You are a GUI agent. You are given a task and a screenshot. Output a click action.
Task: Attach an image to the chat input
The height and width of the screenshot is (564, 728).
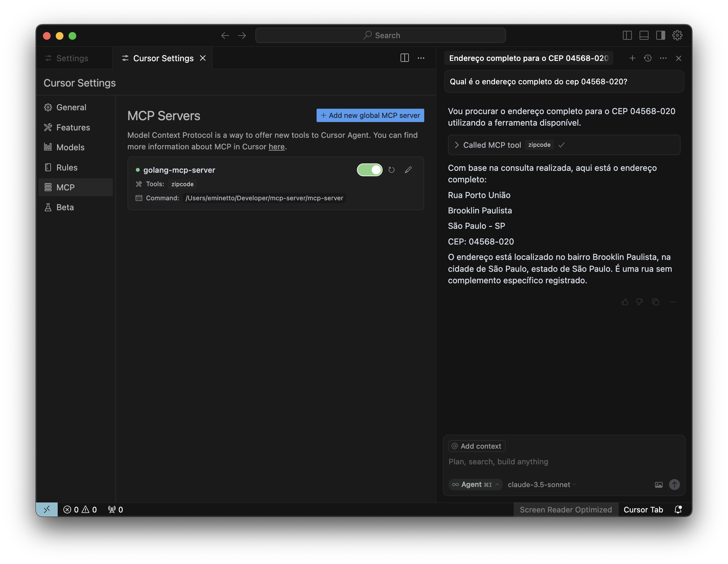(x=658, y=485)
